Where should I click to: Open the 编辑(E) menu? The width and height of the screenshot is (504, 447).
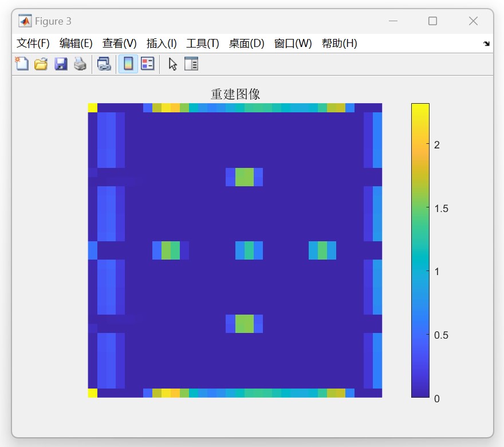(76, 44)
